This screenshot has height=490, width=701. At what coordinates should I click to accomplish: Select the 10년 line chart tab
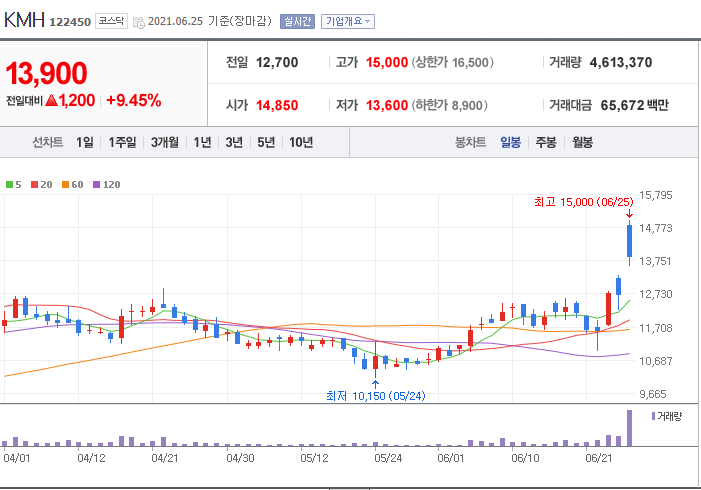[301, 142]
